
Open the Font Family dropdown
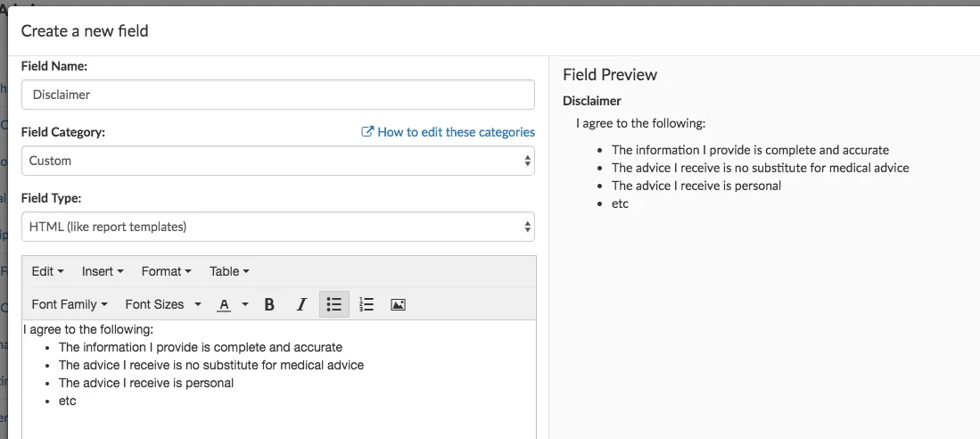tap(69, 304)
